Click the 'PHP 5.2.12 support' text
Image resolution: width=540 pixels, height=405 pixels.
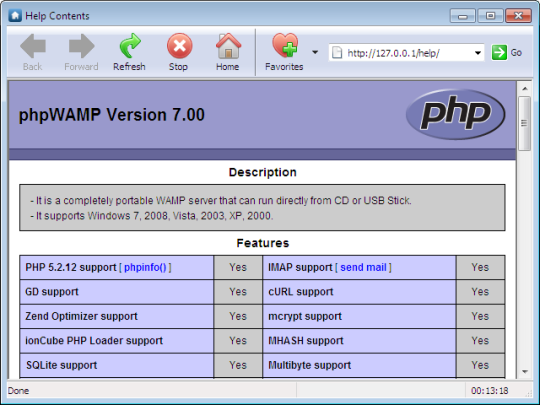pyautogui.click(x=71, y=267)
